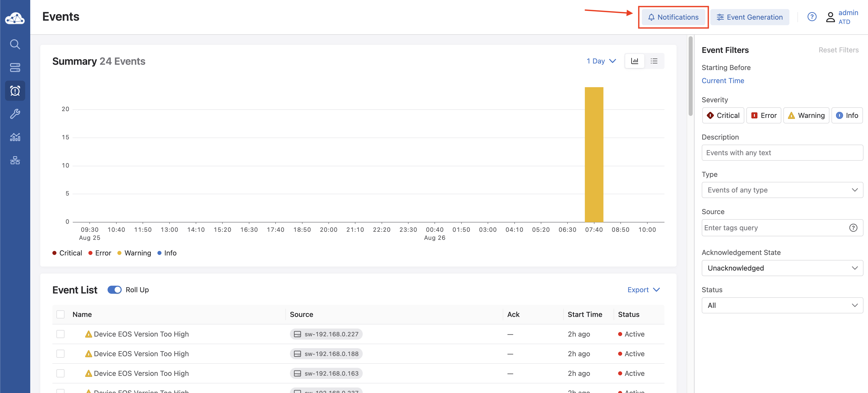Expand the 1 Day time range dropdown
The height and width of the screenshot is (393, 868).
(601, 61)
